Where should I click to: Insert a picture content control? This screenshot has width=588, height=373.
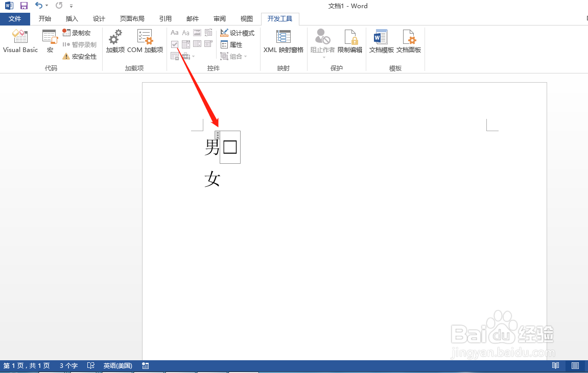(197, 33)
